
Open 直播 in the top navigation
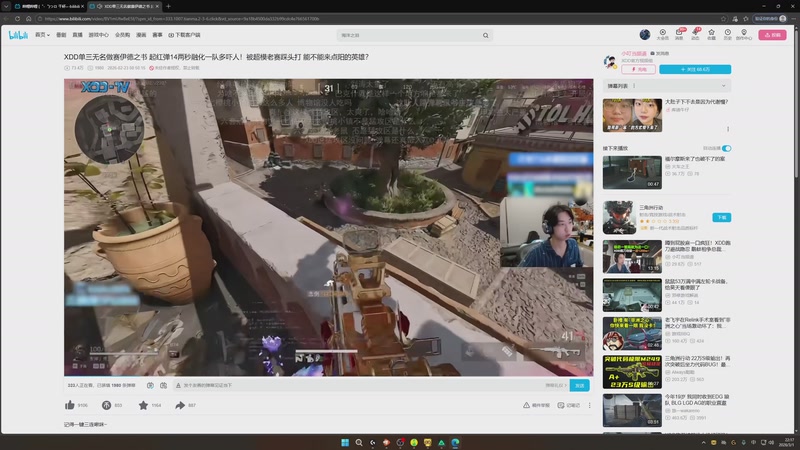(x=77, y=35)
